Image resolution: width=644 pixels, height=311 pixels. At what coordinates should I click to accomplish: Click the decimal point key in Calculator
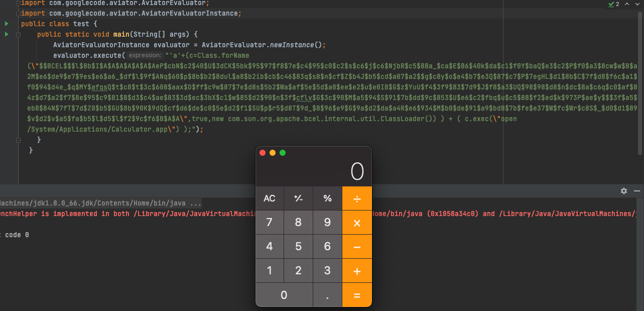[x=327, y=295]
